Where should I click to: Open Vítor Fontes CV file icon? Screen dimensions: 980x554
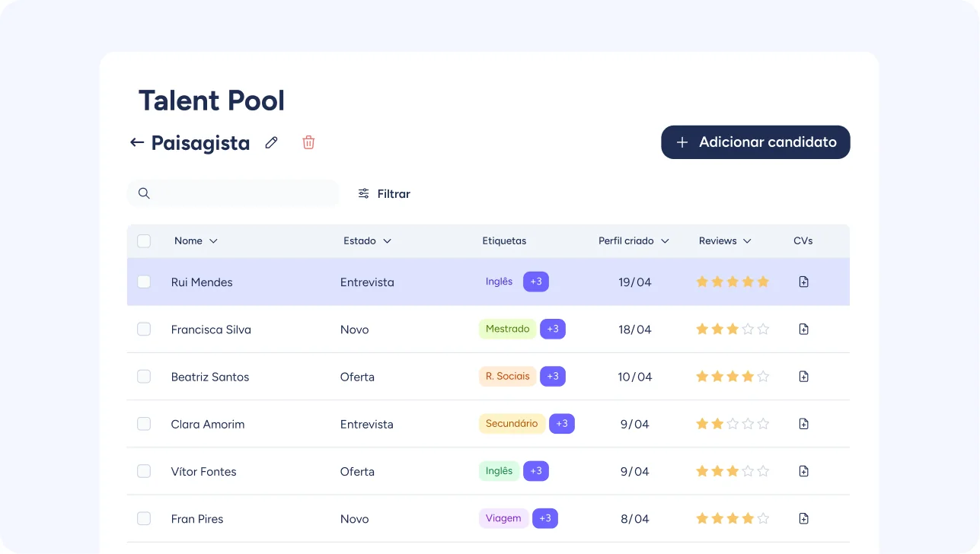tap(803, 471)
